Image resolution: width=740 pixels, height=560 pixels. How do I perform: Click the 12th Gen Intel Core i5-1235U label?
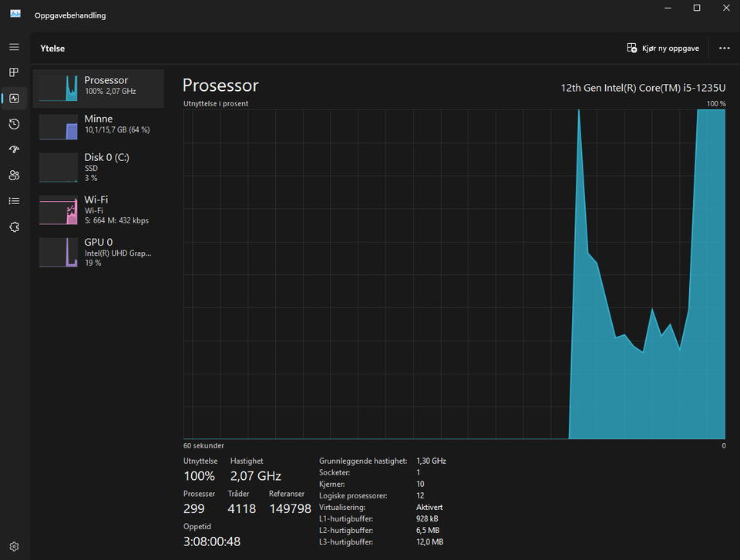point(643,88)
